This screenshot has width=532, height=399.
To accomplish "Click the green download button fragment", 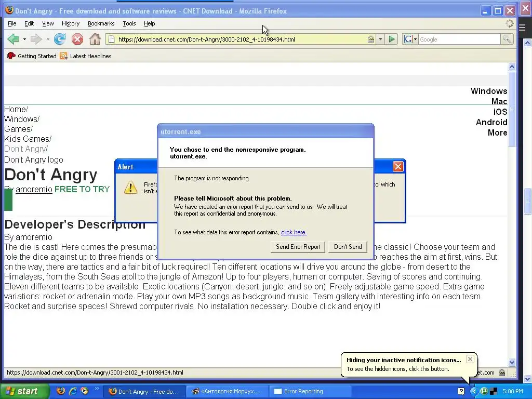I will [x=8, y=200].
